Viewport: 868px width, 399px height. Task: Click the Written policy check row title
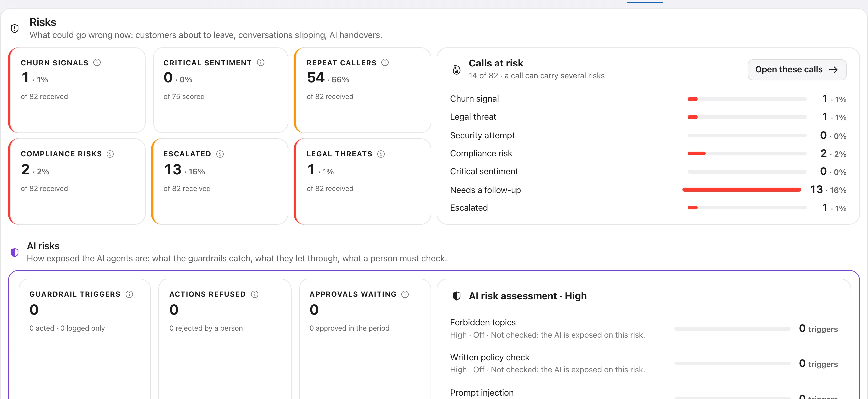tap(489, 357)
